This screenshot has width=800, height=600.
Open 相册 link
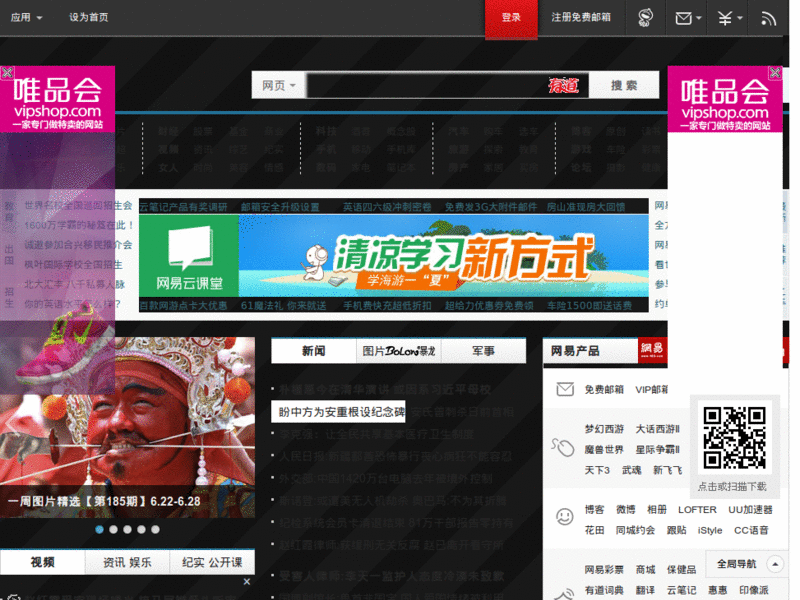657,509
